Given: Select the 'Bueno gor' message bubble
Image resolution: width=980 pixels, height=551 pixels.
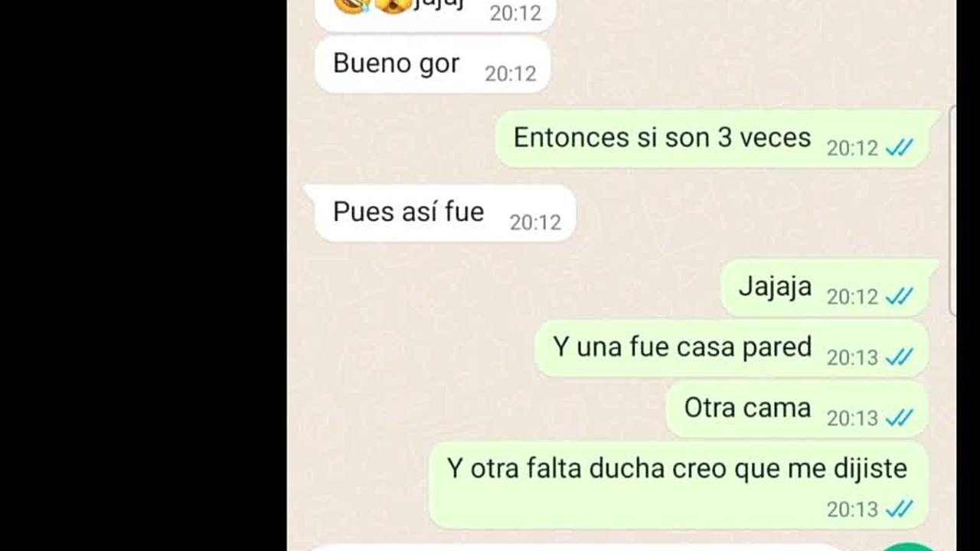Looking at the screenshot, I should 433,66.
